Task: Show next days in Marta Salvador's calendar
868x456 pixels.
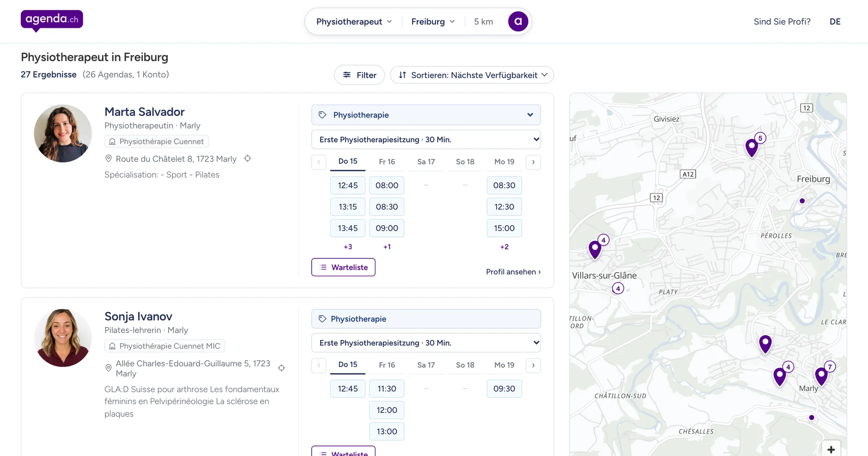Action: click(533, 162)
